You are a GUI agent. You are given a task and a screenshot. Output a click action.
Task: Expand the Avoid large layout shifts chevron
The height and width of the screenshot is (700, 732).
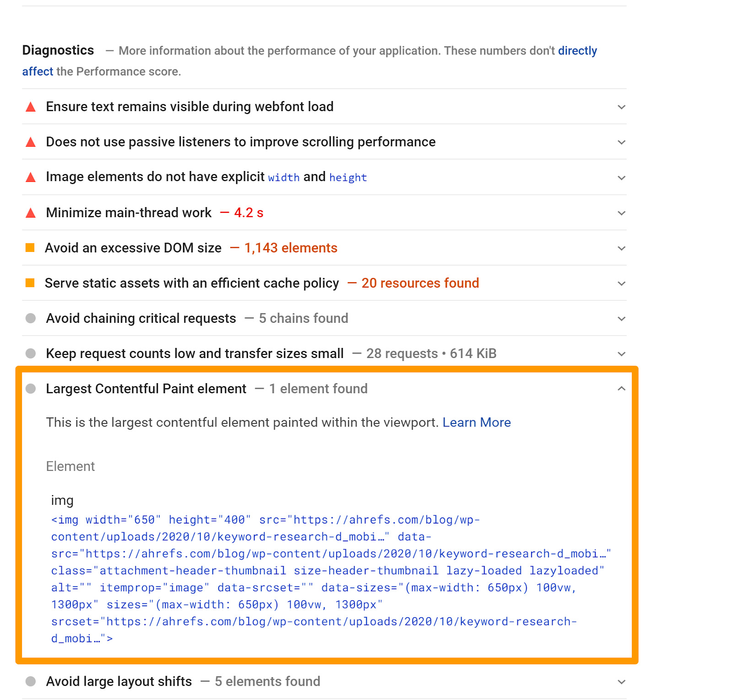click(x=621, y=682)
